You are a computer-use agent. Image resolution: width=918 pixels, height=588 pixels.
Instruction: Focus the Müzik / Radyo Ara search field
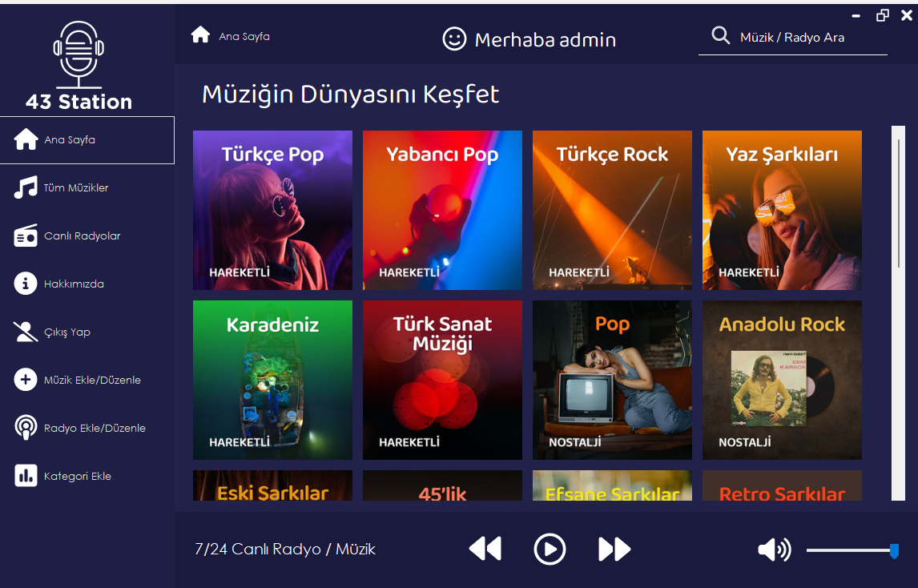(x=793, y=38)
